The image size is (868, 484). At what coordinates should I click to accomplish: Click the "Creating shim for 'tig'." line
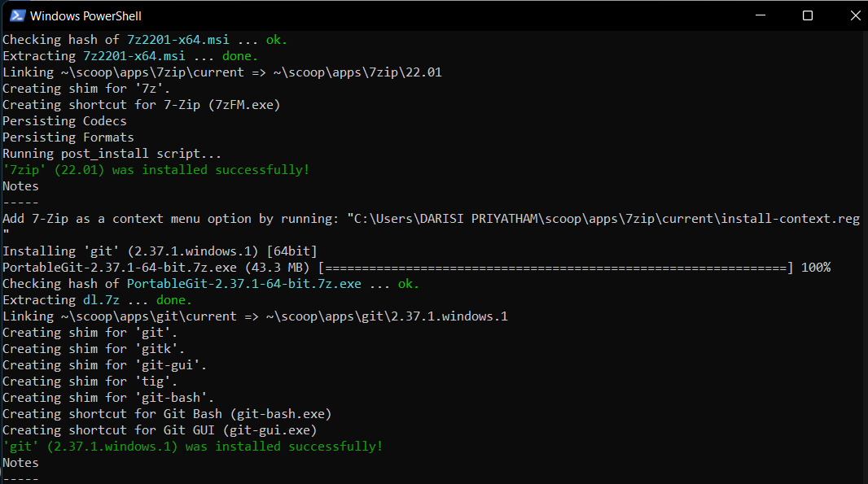[90, 382]
